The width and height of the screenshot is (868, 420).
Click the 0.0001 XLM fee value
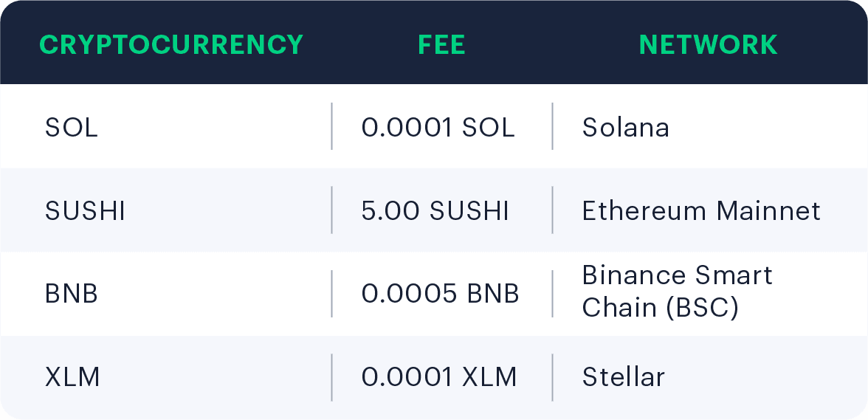[x=439, y=377]
